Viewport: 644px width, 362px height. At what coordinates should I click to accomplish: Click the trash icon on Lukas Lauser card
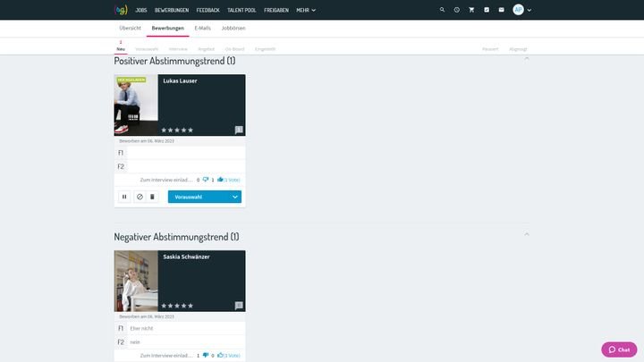(x=152, y=197)
